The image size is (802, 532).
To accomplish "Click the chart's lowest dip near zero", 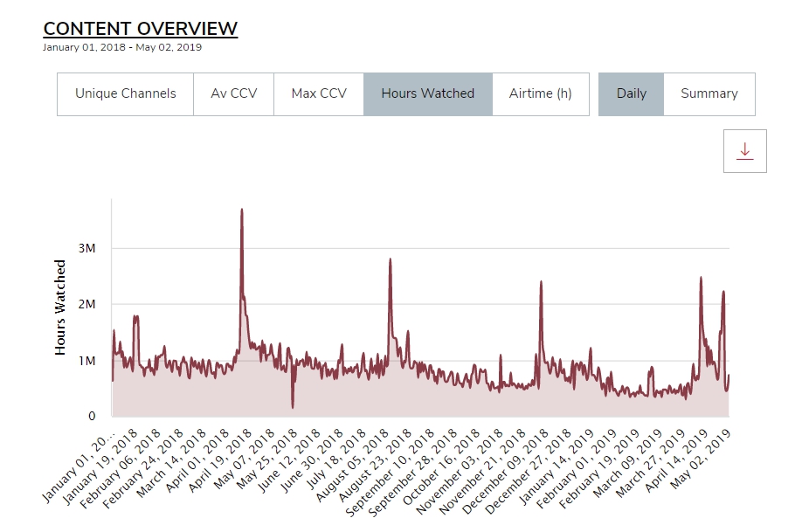I will [293, 407].
